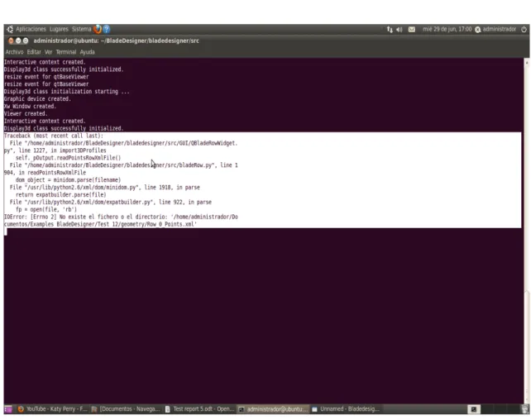This screenshot has height=420, width=531.
Task: Show the calendar from the clock
Action: [x=447, y=29]
